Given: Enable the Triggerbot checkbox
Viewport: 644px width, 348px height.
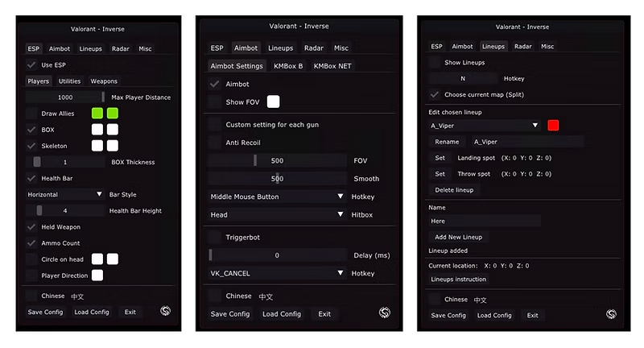Looking at the screenshot, I should click(214, 238).
